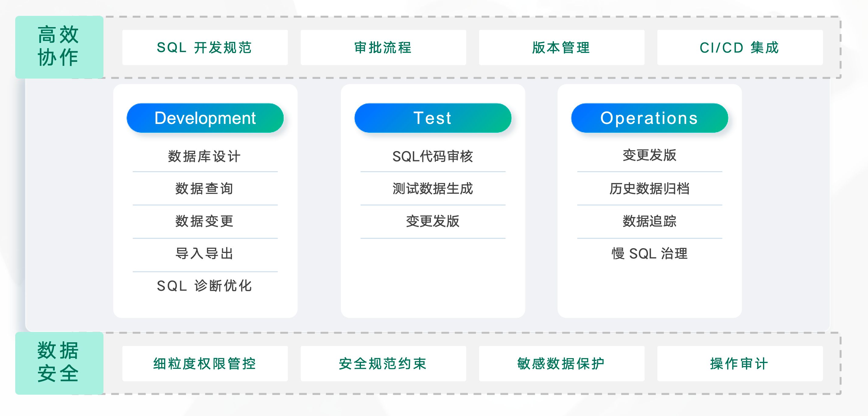Click the 操作审计 box
The width and height of the screenshot is (868, 416).
click(x=740, y=364)
